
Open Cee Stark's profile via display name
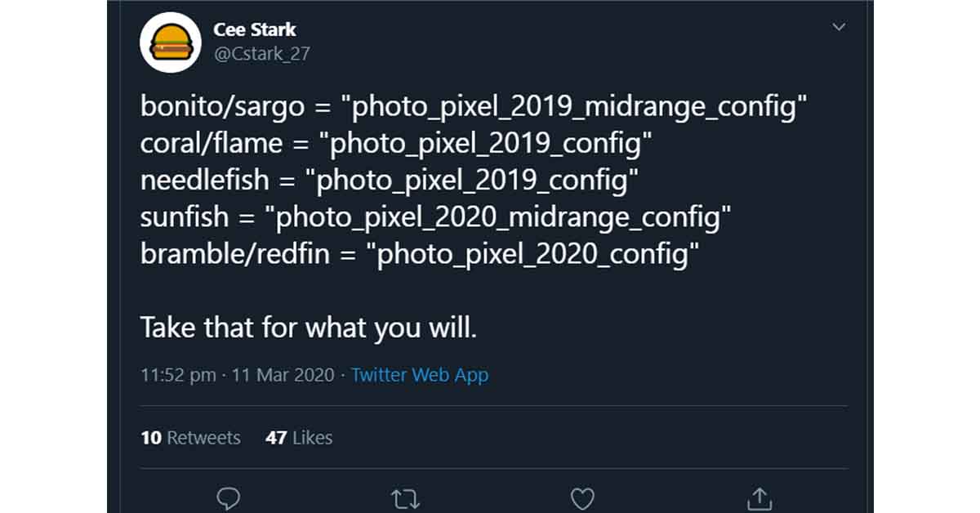(255, 29)
